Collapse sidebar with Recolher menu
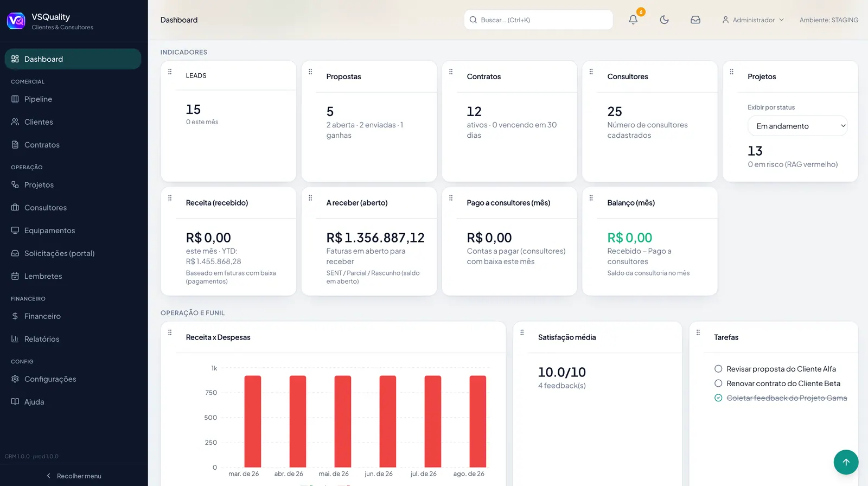The image size is (868, 486). click(74, 476)
